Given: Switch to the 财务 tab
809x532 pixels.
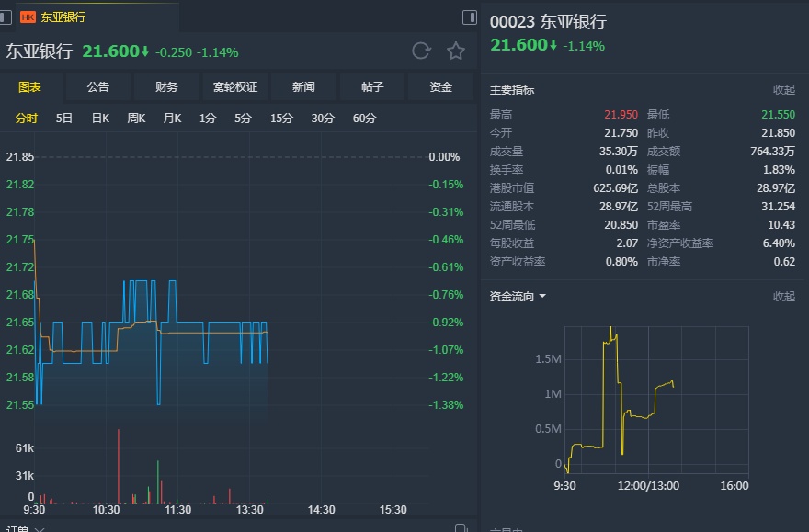Looking at the screenshot, I should 166,86.
